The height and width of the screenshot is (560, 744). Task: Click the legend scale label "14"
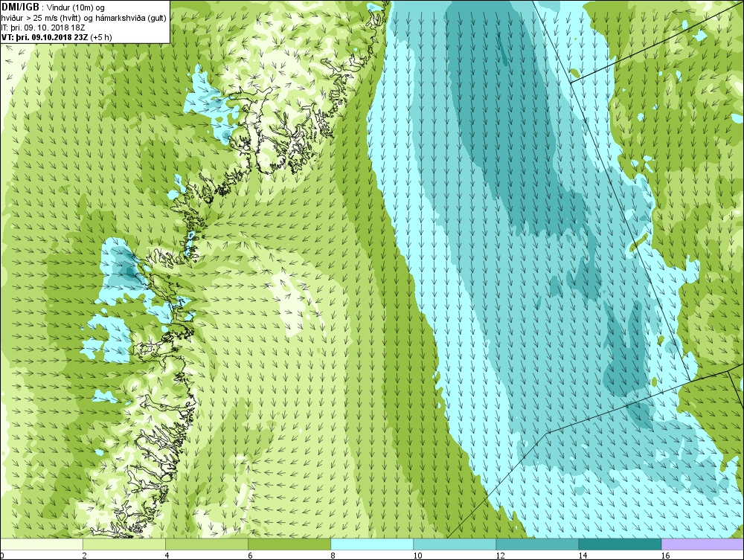(x=583, y=556)
